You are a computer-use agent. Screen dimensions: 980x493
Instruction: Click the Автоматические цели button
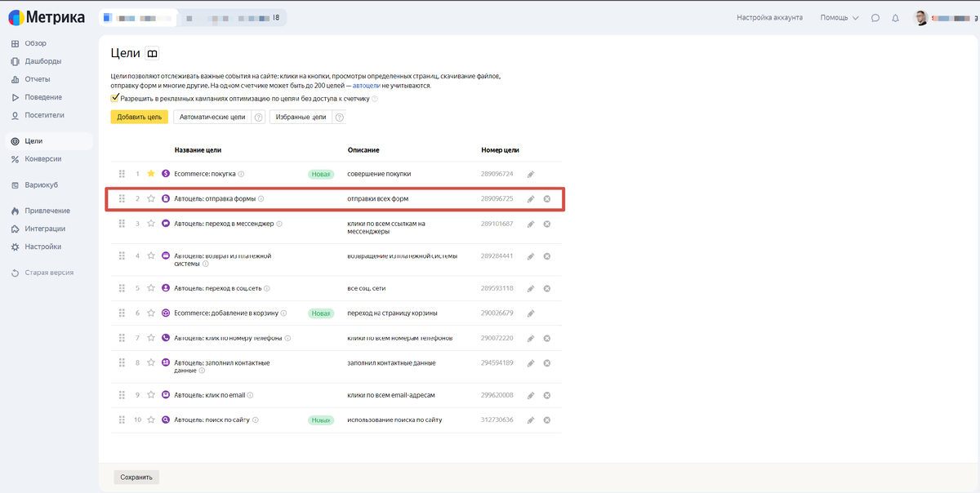213,118
